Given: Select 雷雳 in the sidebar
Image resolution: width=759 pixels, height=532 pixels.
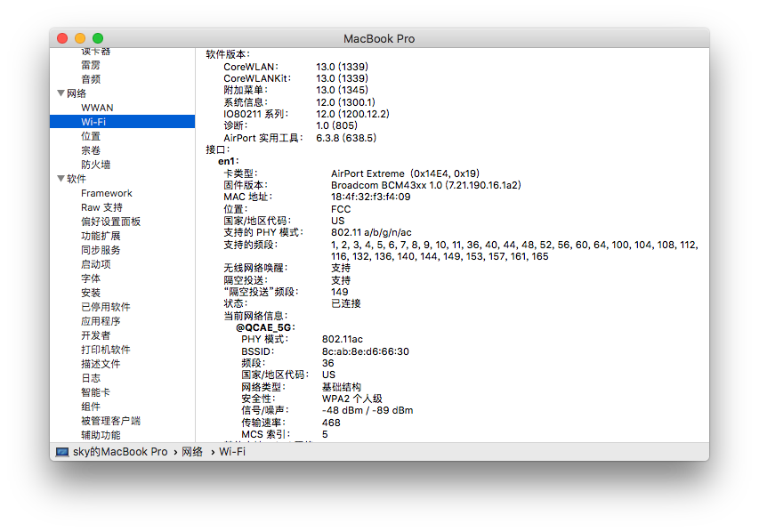Looking at the screenshot, I should (91, 65).
